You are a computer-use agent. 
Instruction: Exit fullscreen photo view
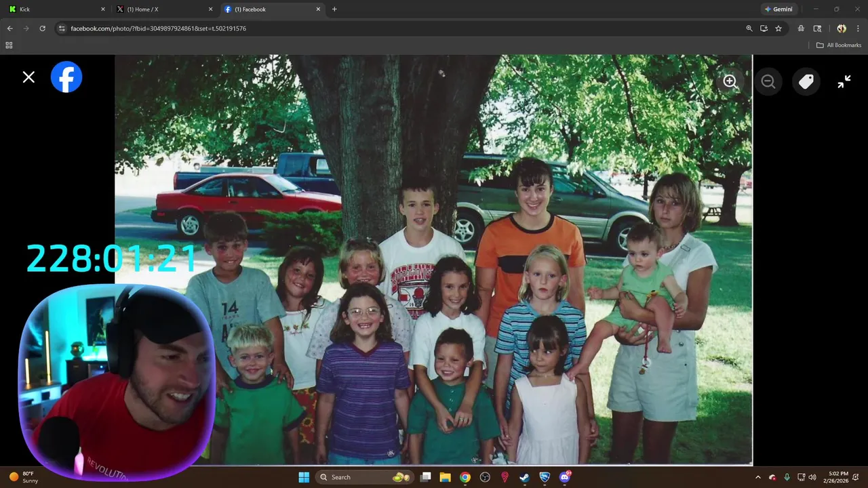pyautogui.click(x=844, y=81)
